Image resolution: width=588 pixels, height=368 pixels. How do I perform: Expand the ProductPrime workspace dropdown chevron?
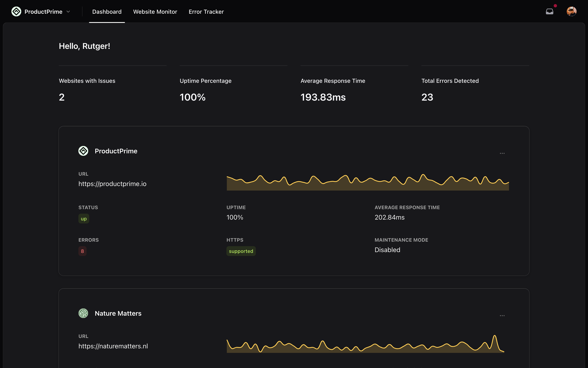point(68,12)
